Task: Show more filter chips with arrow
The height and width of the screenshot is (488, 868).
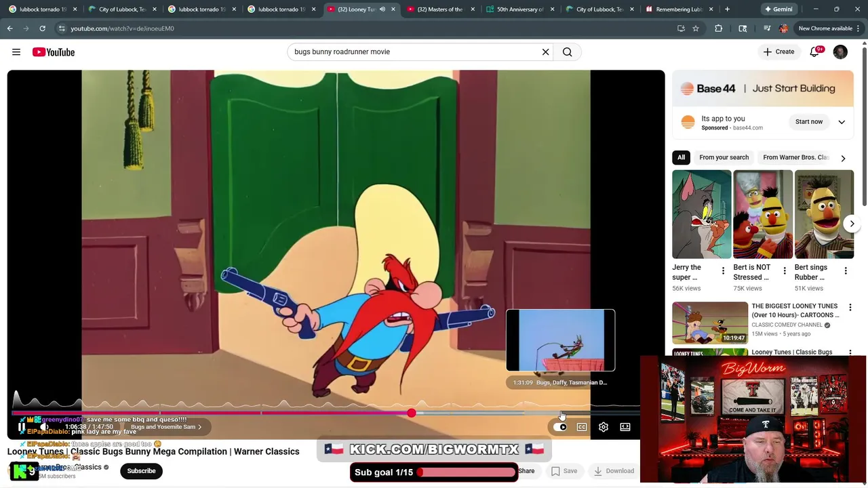Action: (x=843, y=158)
